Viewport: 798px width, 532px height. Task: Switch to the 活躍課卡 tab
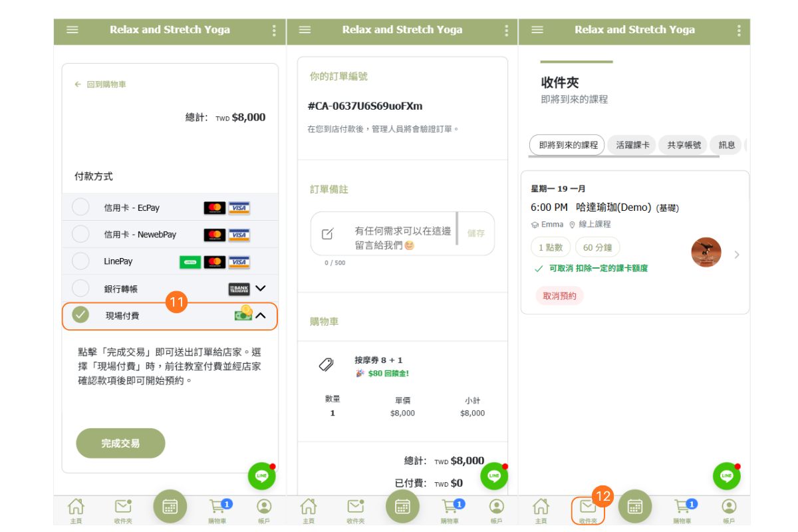(x=631, y=145)
